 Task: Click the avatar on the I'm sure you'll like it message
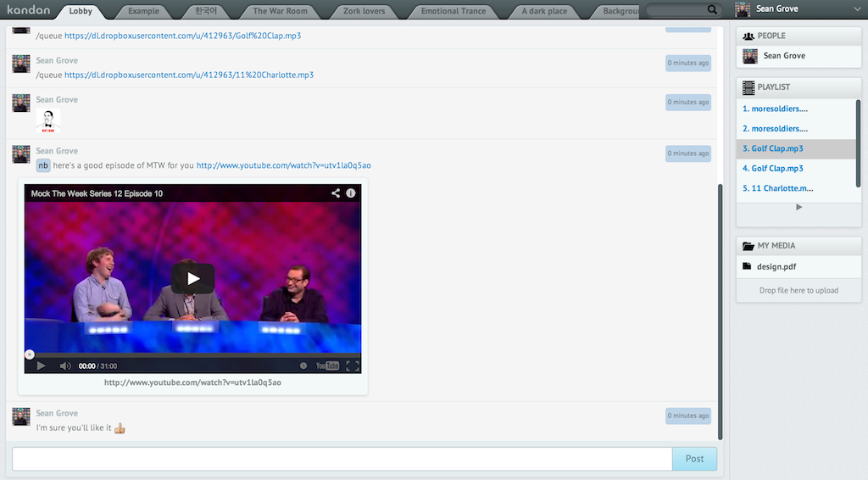(21, 416)
